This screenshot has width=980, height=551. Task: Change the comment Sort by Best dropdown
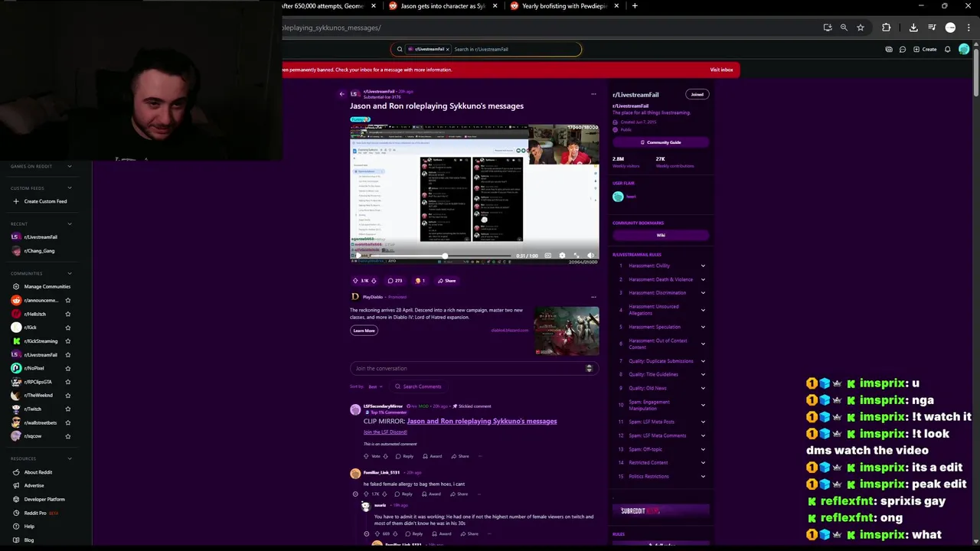(374, 386)
